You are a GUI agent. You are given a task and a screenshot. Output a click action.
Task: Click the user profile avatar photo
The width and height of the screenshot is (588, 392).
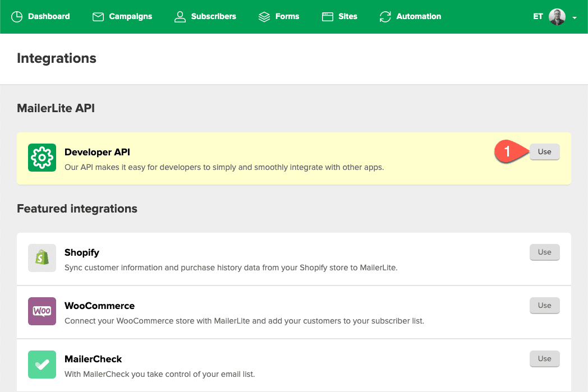(x=557, y=16)
